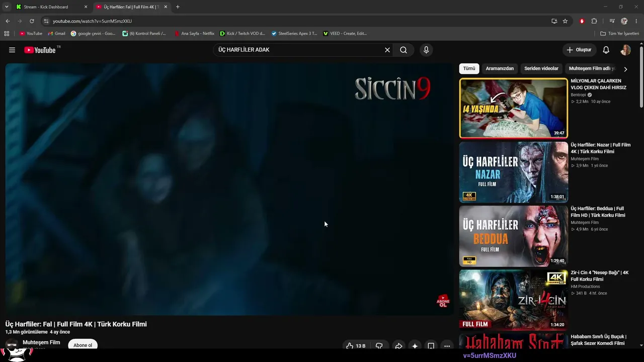Open YouTube notifications bell
This screenshot has height=362, width=644.
point(606,50)
